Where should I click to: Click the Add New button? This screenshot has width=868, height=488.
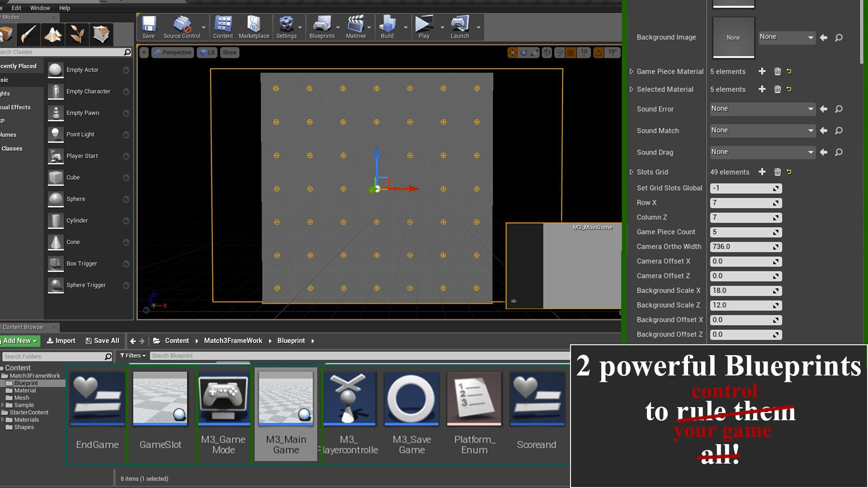pyautogui.click(x=19, y=341)
